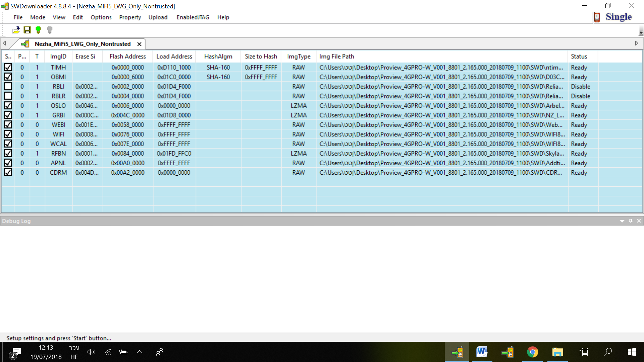Screen dimensions: 644x362
Task: Open the Mode menu
Action: coord(38,17)
